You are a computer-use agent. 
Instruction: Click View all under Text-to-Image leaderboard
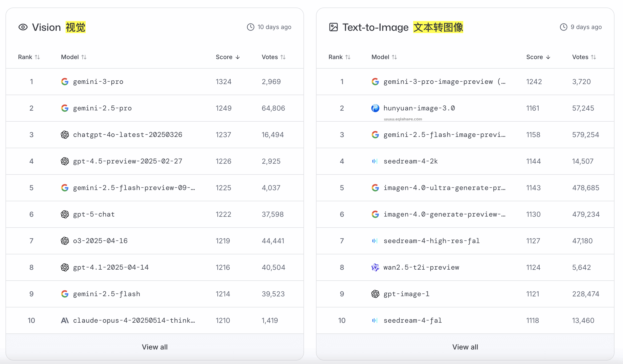(465, 347)
